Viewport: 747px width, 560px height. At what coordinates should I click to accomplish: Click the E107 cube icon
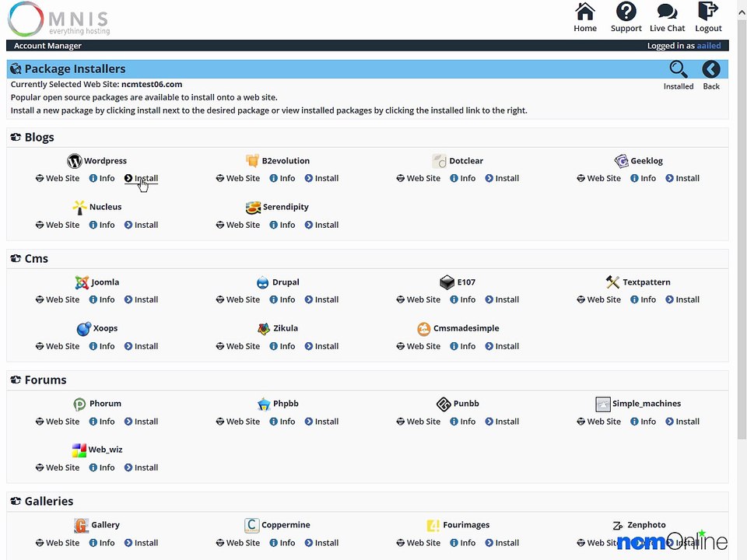point(447,282)
